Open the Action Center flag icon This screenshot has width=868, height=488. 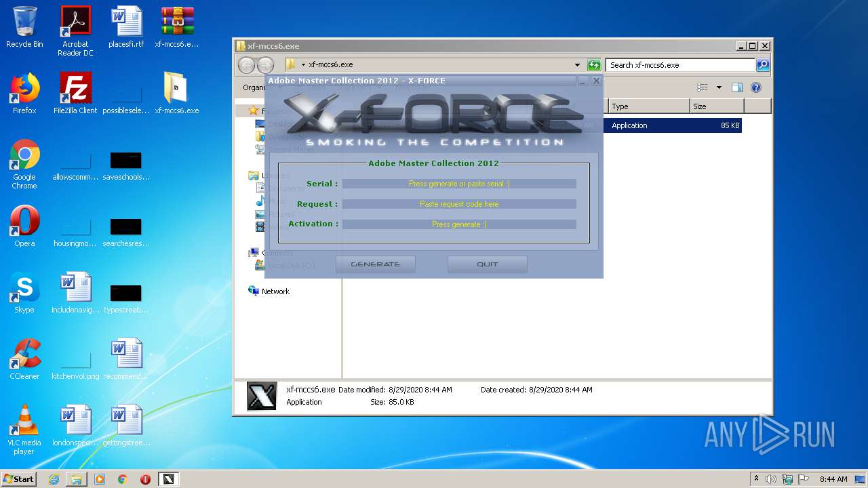click(804, 479)
